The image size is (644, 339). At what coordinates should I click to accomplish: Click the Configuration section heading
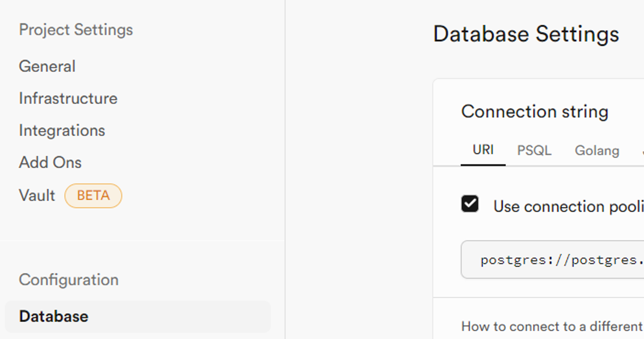click(x=69, y=280)
